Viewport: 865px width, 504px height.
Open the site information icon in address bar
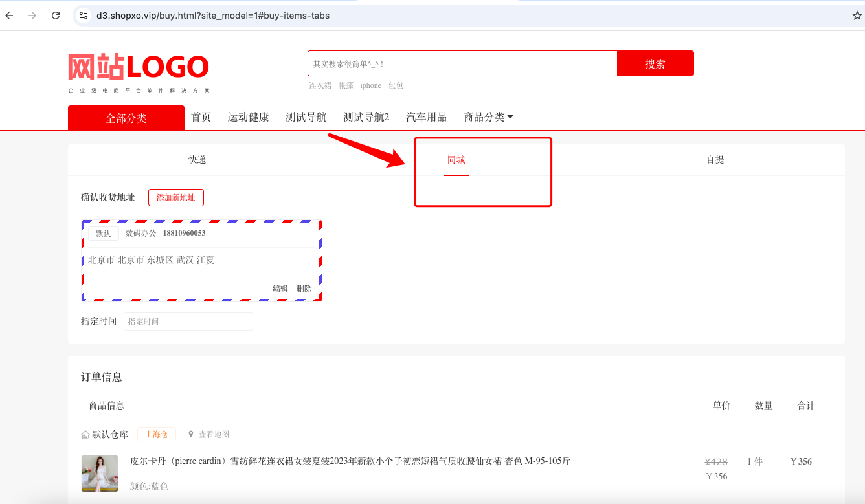[83, 16]
